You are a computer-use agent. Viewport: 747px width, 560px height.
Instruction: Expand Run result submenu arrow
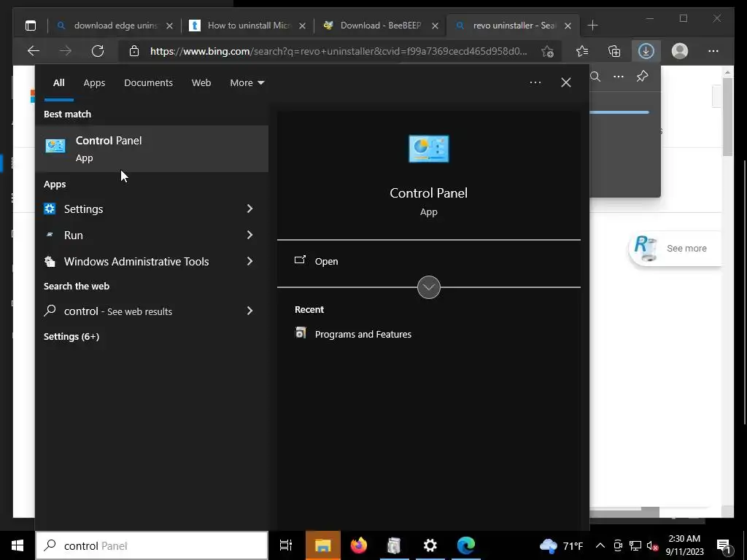(249, 235)
